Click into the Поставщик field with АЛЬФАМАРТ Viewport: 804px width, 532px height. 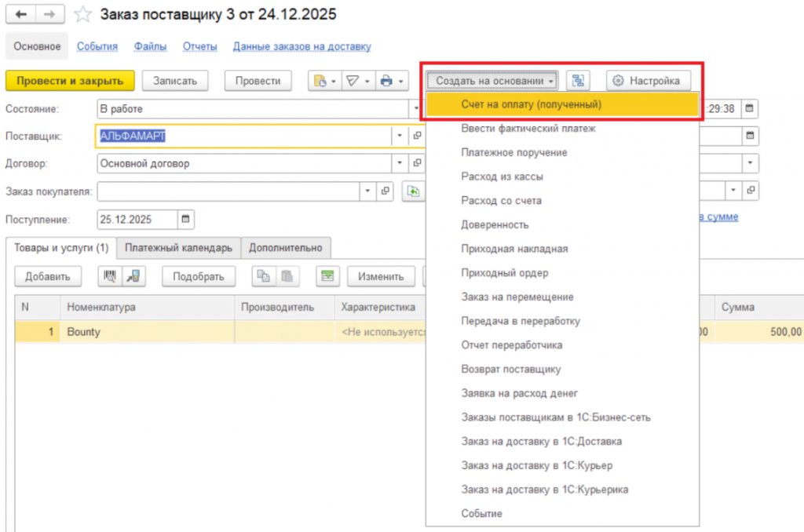pos(244,136)
